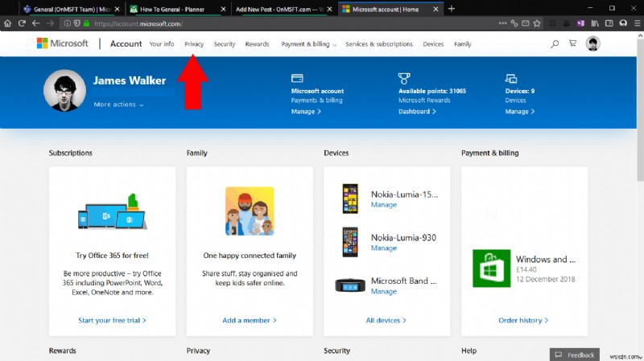Image resolution: width=644 pixels, height=361 pixels.
Task: Click the site secure padlock icon
Action: 86,23
